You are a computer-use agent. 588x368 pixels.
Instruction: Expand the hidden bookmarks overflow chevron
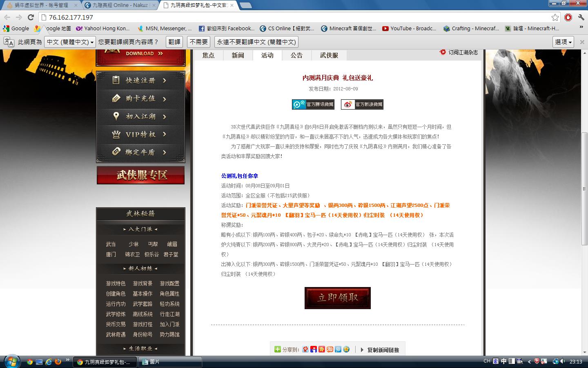581,28
